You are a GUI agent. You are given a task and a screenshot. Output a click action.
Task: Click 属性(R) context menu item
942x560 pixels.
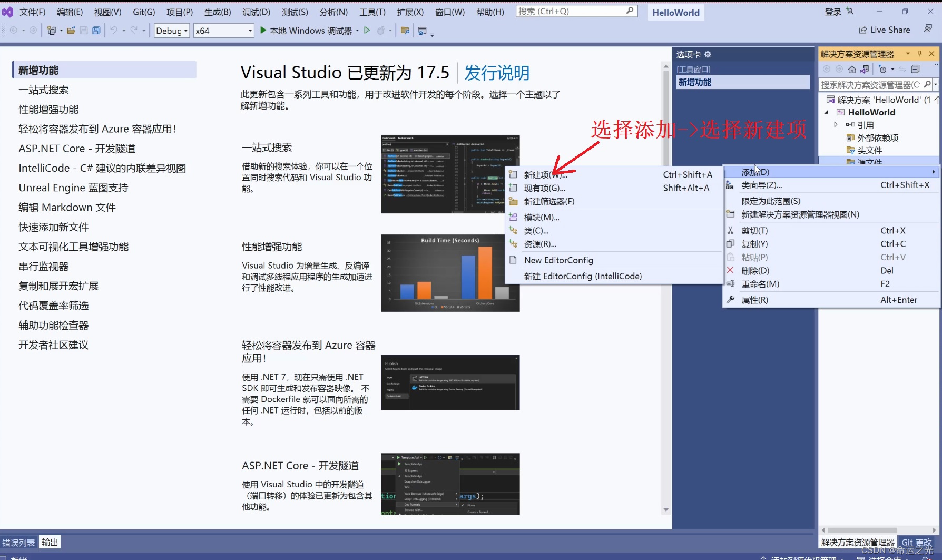point(832,300)
